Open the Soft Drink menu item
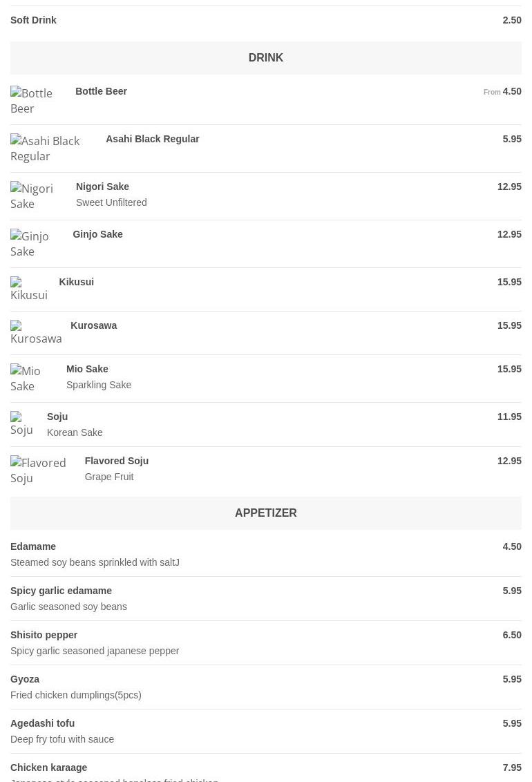 (x=33, y=20)
